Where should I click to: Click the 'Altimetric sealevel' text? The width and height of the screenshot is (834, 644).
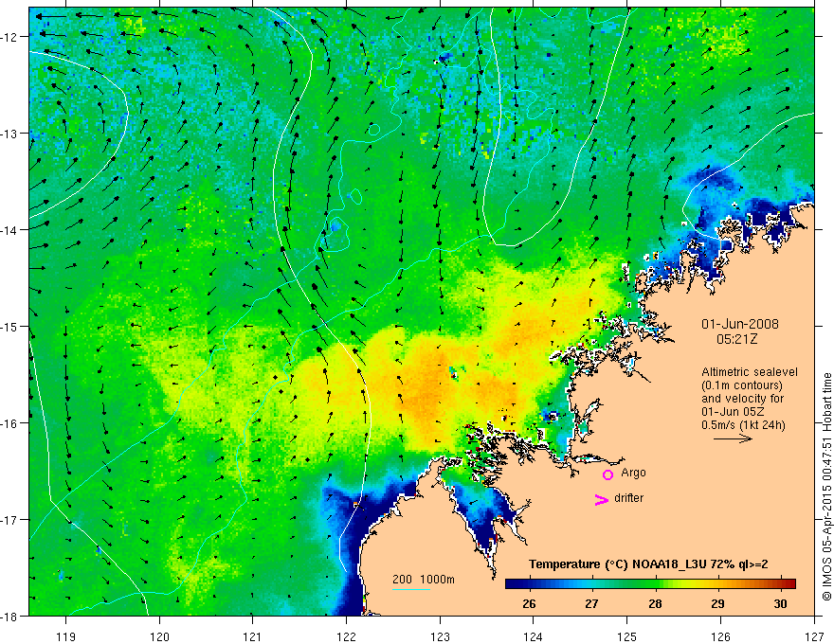point(750,372)
